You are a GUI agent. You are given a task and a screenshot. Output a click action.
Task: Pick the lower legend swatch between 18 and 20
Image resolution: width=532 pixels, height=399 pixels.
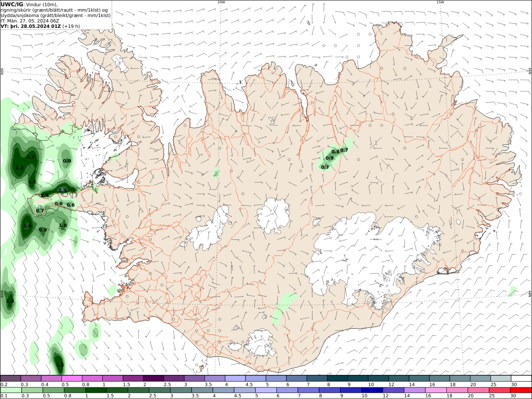456,390
